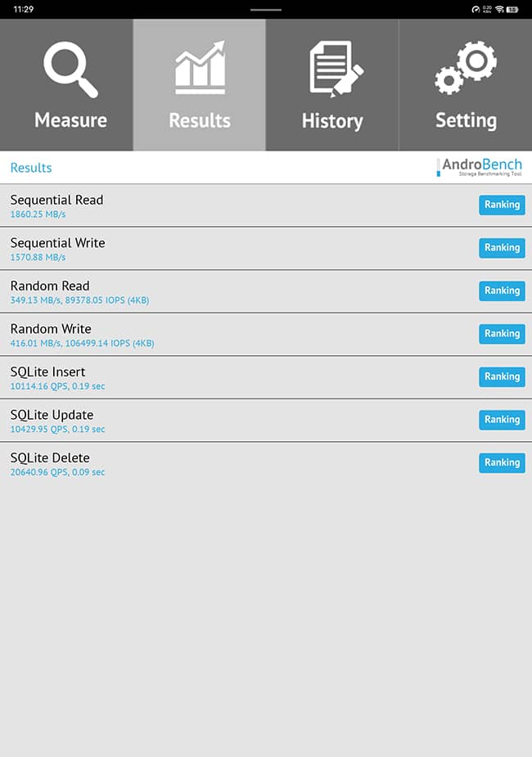The height and width of the screenshot is (757, 532).
Task: View Ranking for Random Read
Action: pos(502,291)
